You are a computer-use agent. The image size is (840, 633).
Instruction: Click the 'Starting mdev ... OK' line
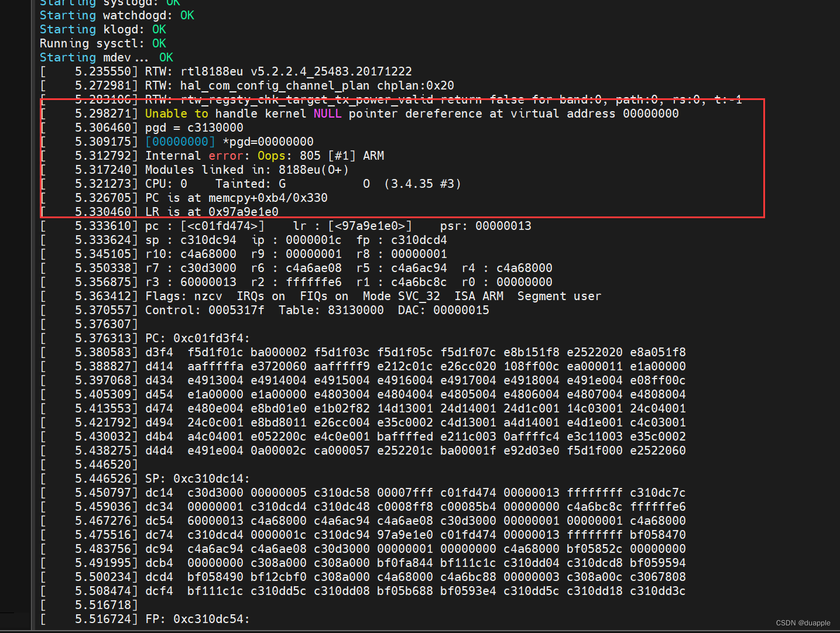click(x=107, y=57)
